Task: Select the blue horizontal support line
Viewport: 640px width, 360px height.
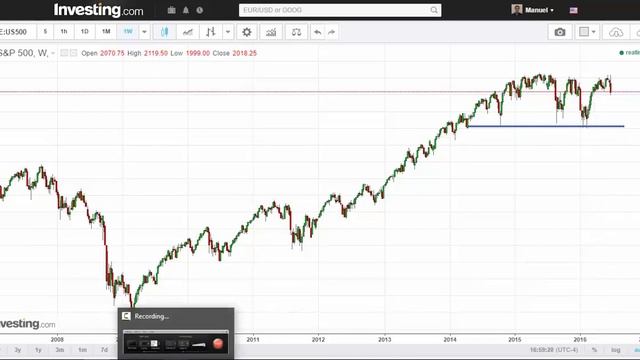Action: (x=546, y=126)
